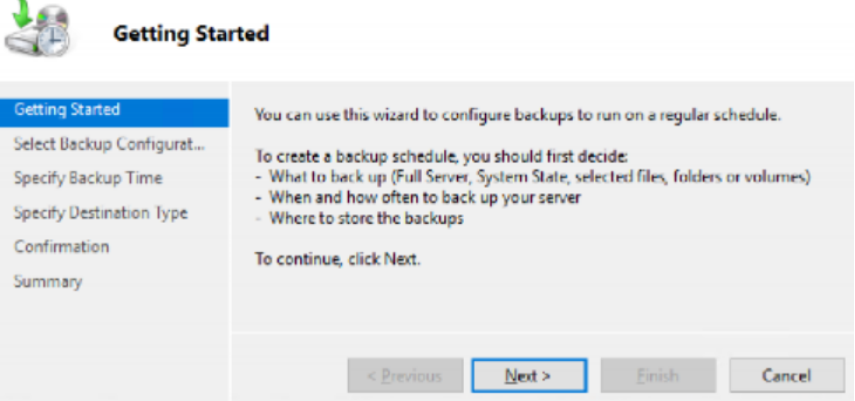Click the 'To continue, click Next' text
Image resolution: width=855 pixels, height=401 pixels.
pos(338,259)
